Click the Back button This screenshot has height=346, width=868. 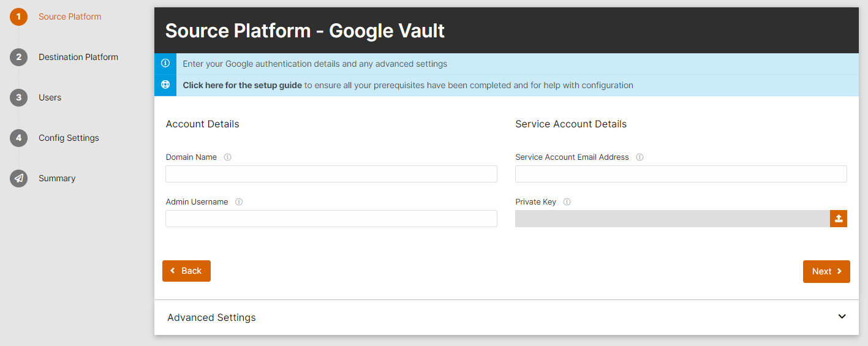tap(186, 271)
